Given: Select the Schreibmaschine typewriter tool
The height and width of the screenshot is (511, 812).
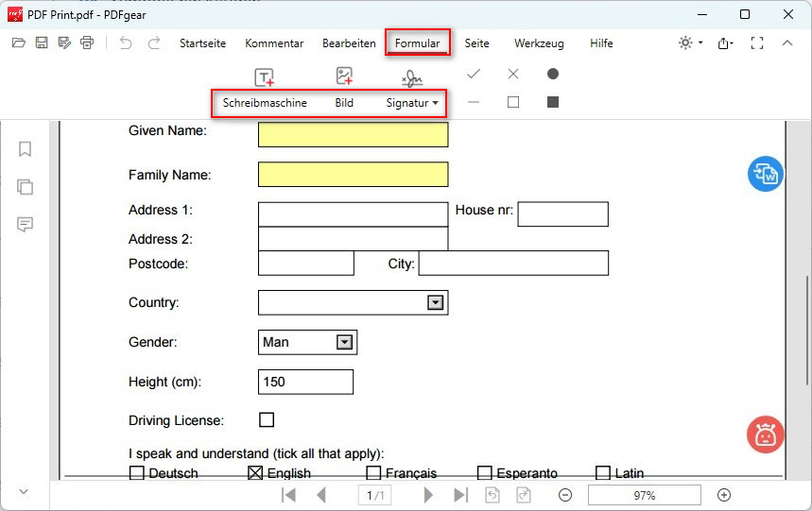Looking at the screenshot, I should coord(265,89).
